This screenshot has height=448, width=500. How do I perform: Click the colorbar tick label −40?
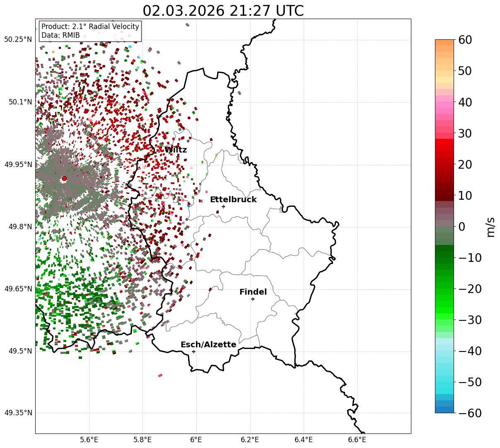470,351
